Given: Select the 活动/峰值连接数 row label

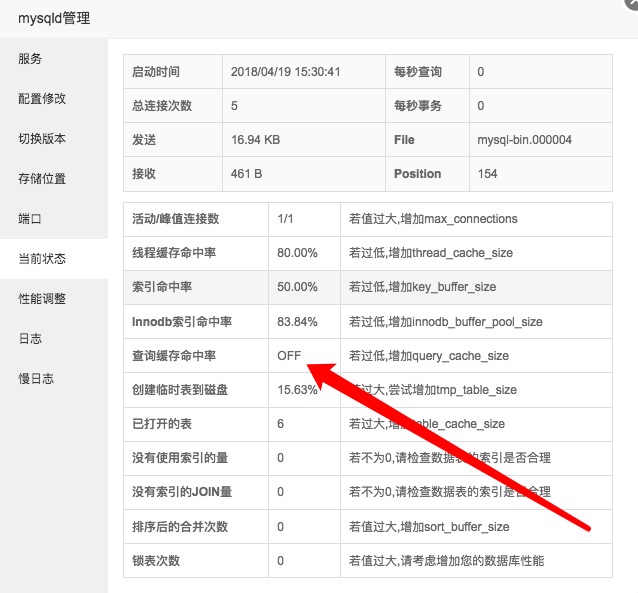Looking at the screenshot, I should click(x=175, y=219).
